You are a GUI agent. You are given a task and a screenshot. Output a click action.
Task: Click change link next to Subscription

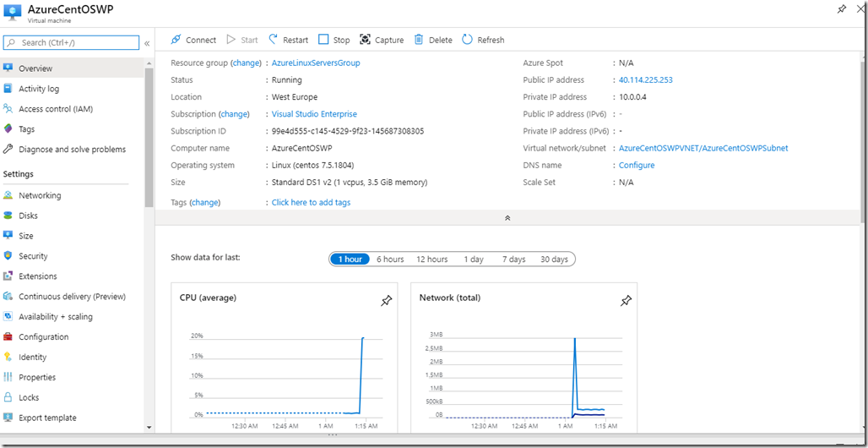pyautogui.click(x=234, y=113)
